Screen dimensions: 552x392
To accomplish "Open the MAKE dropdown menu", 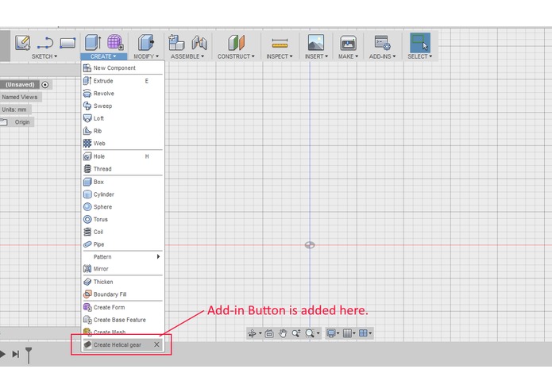I will click(348, 56).
